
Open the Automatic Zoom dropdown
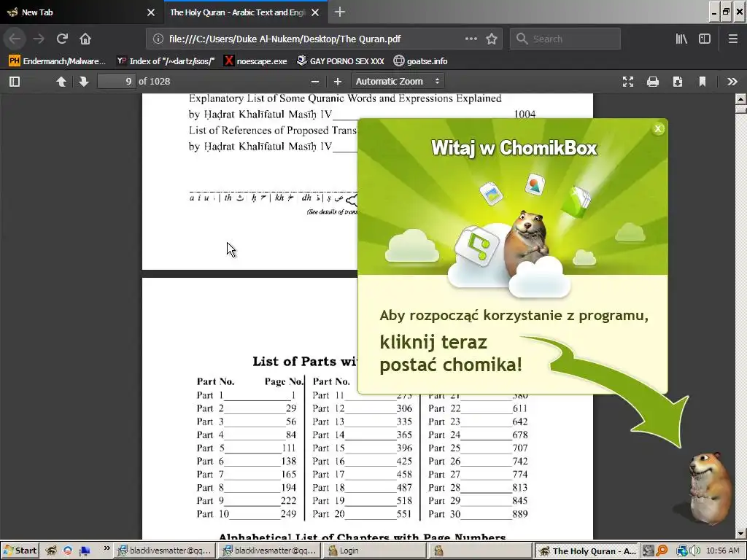coord(398,82)
